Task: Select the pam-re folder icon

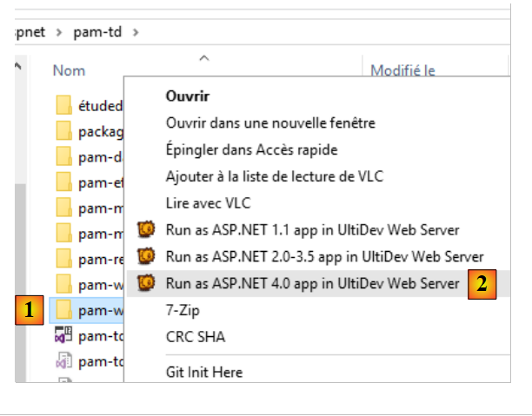Action: click(63, 258)
